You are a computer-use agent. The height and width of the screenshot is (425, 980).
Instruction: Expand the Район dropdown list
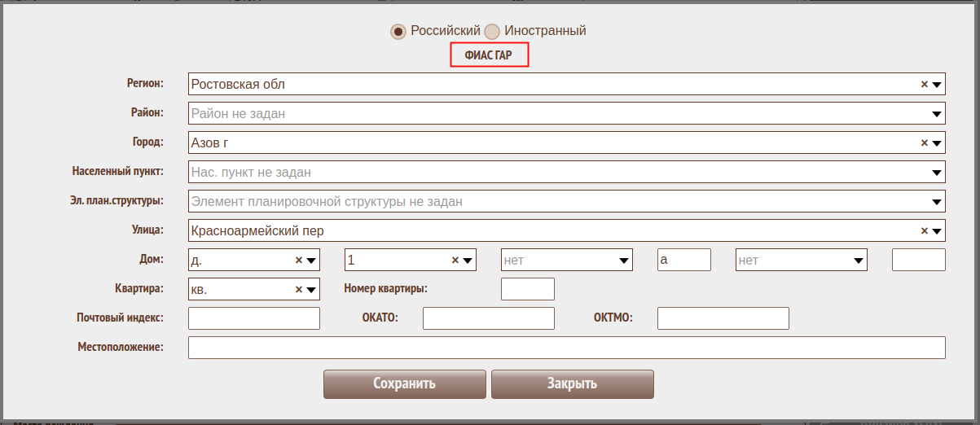937,114
